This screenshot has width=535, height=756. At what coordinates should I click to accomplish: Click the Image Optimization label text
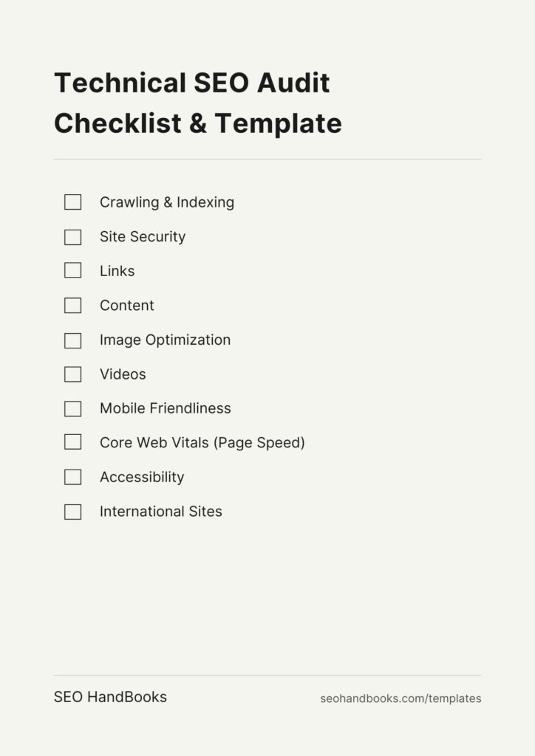165,340
